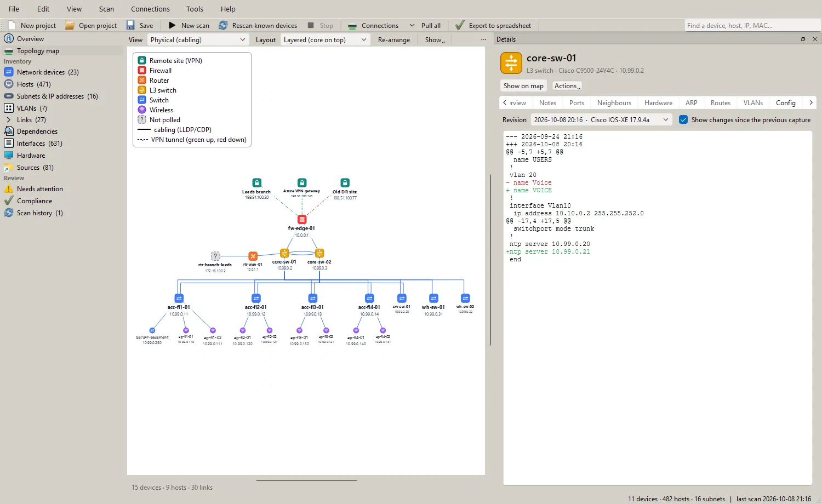
Task: Click the Save disk icon
Action: [x=130, y=25]
